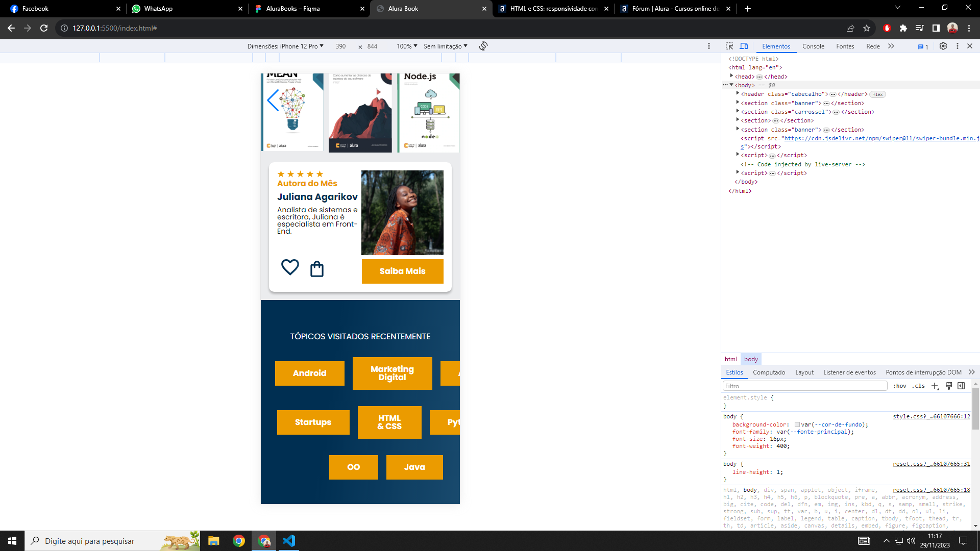Click the taskbar search box

(112, 541)
